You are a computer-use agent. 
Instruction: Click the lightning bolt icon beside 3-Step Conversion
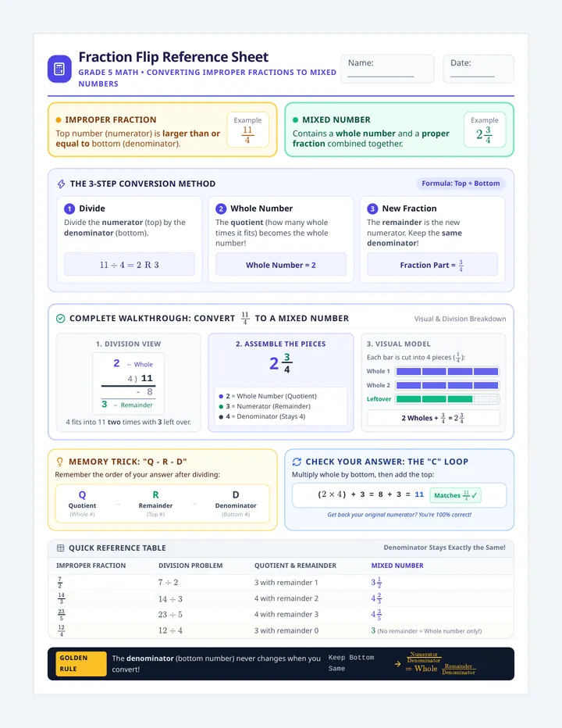tap(61, 184)
